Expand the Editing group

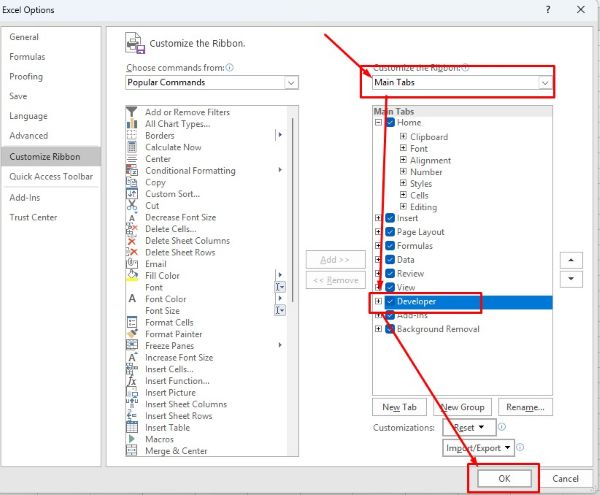[x=403, y=207]
